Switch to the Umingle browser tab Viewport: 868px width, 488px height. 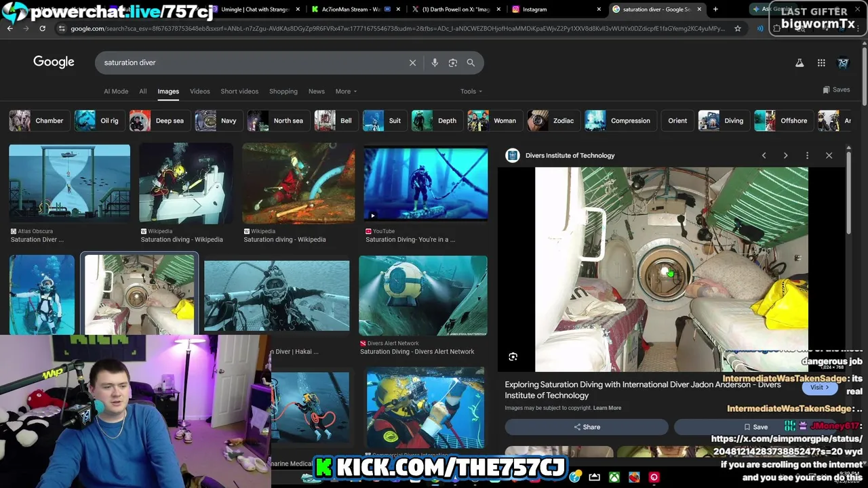pyautogui.click(x=254, y=9)
